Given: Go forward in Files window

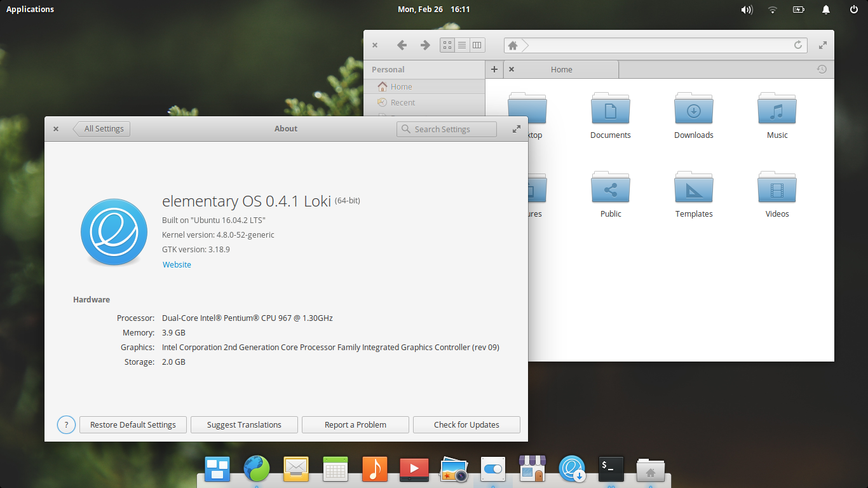Looking at the screenshot, I should [x=425, y=45].
